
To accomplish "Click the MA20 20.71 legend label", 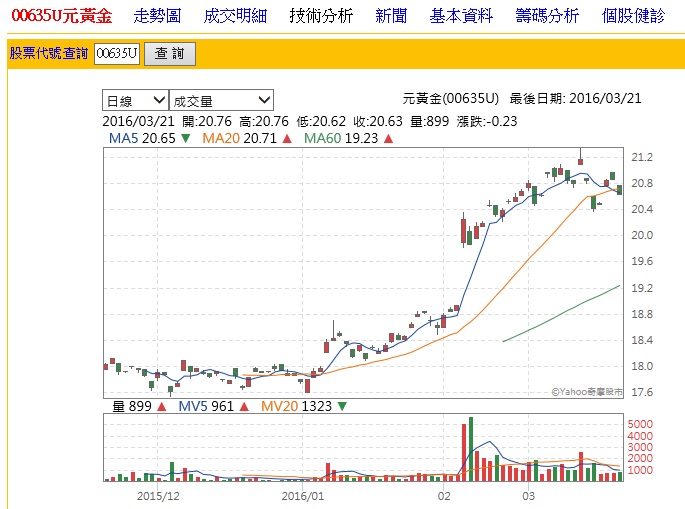I will [x=239, y=139].
